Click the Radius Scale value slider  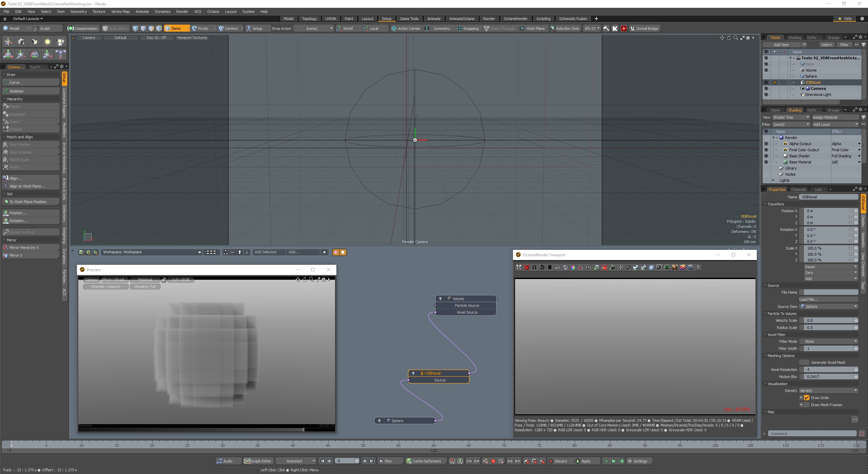pyautogui.click(x=828, y=328)
